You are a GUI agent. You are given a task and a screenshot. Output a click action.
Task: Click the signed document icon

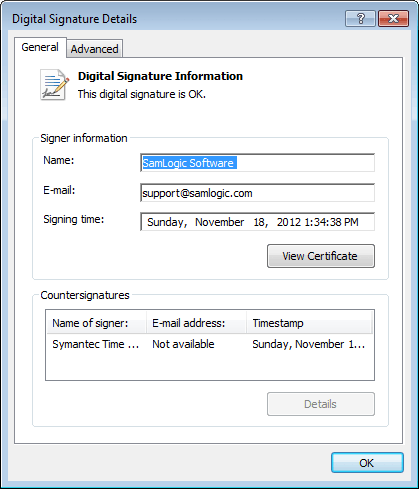[55, 85]
